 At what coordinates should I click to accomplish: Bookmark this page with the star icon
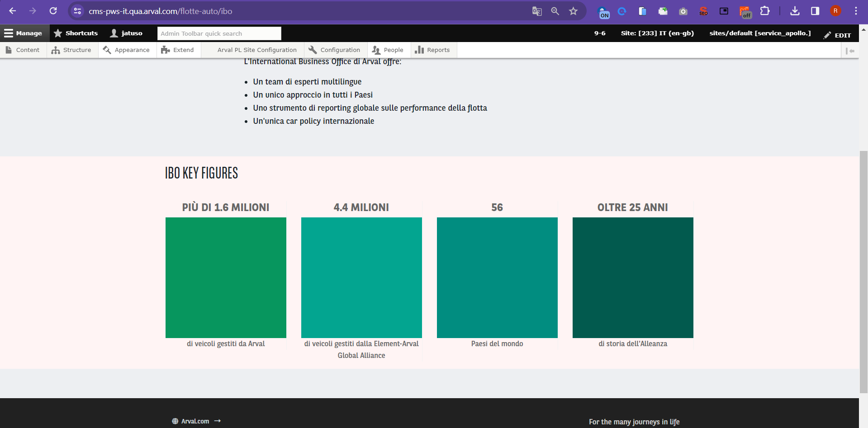(573, 11)
